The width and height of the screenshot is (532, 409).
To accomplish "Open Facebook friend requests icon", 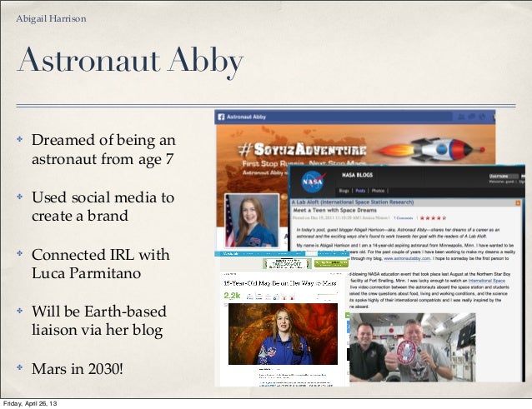I will coord(461,117).
